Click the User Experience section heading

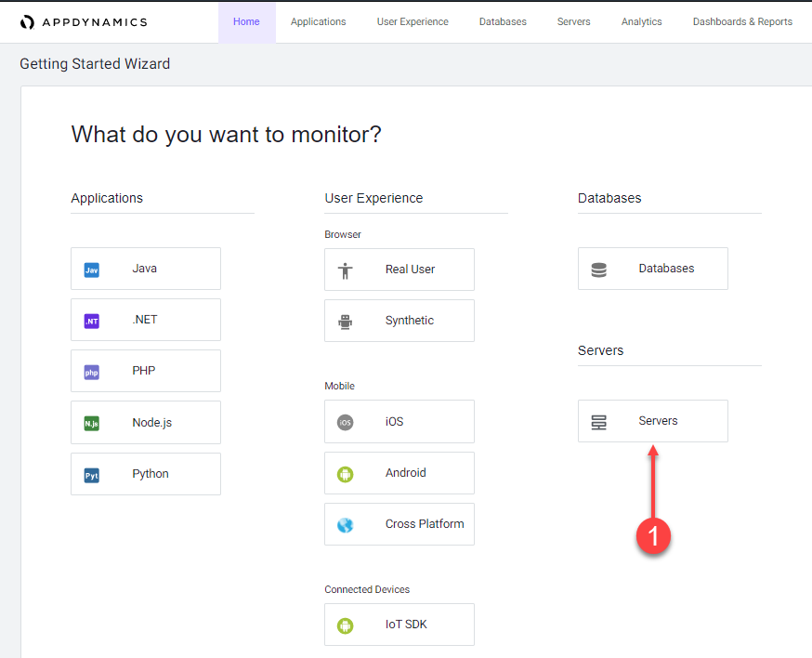coord(373,198)
